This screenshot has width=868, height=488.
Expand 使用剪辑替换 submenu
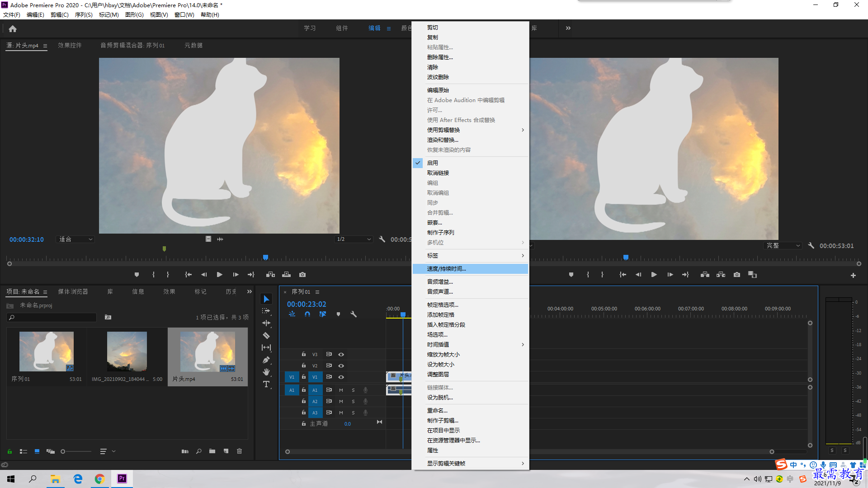pyautogui.click(x=470, y=130)
